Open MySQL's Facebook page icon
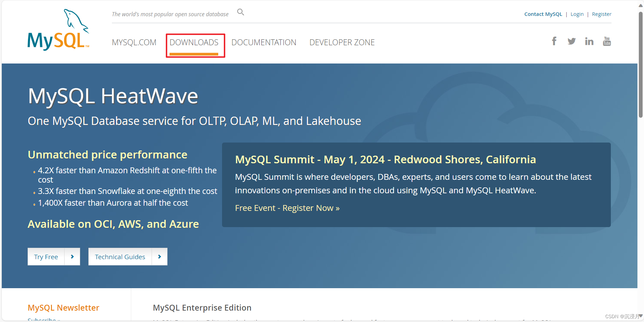The height and width of the screenshot is (322, 644). tap(554, 41)
